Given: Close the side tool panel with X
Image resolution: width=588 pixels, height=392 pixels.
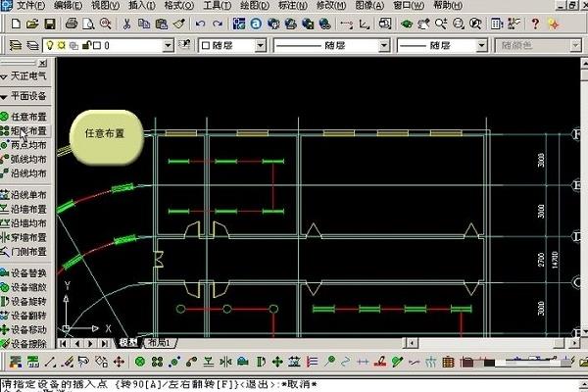Looking at the screenshot, I should pos(43,63).
